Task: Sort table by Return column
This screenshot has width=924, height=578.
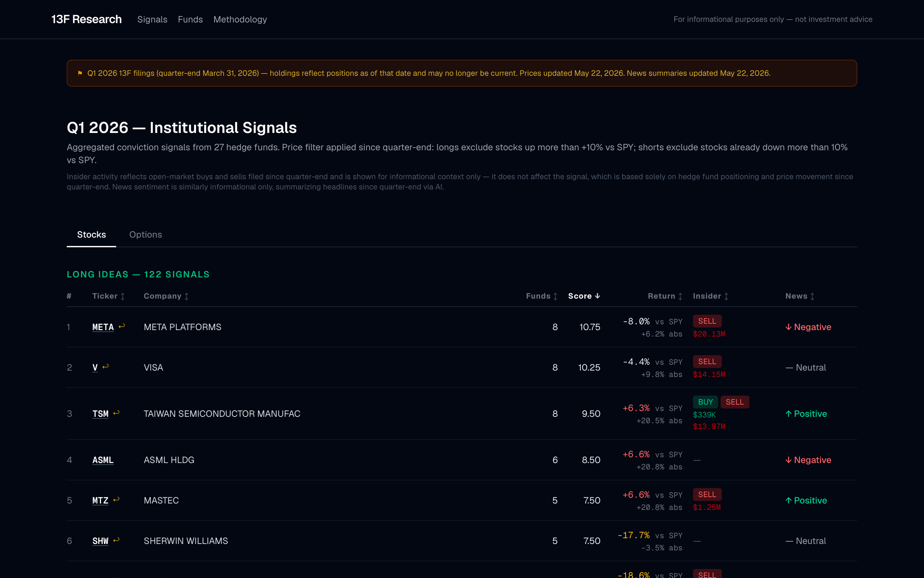Action: [x=665, y=296]
